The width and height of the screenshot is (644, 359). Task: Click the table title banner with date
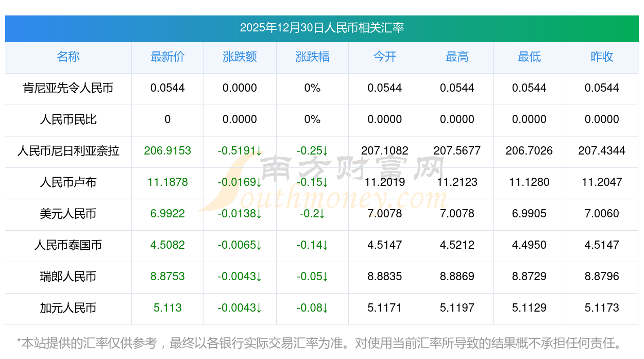click(x=321, y=28)
